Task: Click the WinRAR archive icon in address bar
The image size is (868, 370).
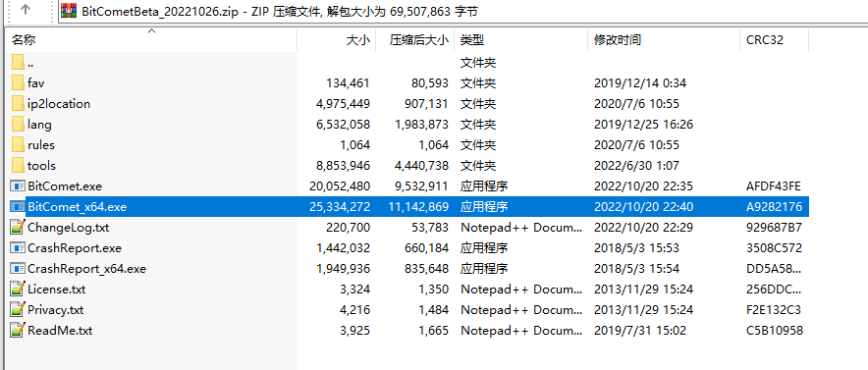Action: [69, 11]
